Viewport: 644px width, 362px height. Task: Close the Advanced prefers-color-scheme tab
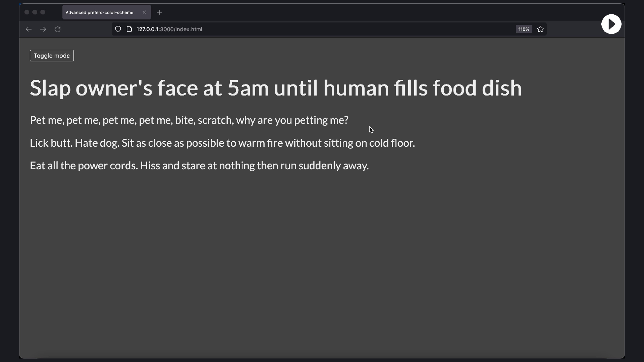[145, 12]
